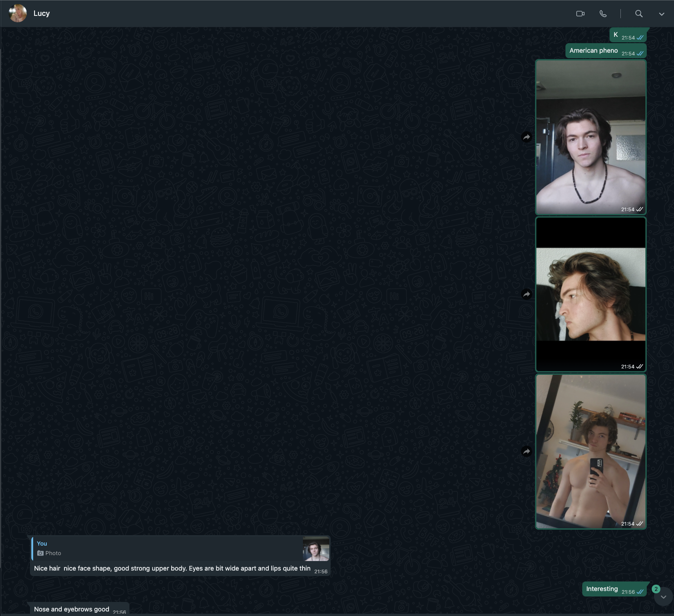The width and height of the screenshot is (674, 616).
Task: Open Lucy's profile picture in header
Action: [x=18, y=14]
